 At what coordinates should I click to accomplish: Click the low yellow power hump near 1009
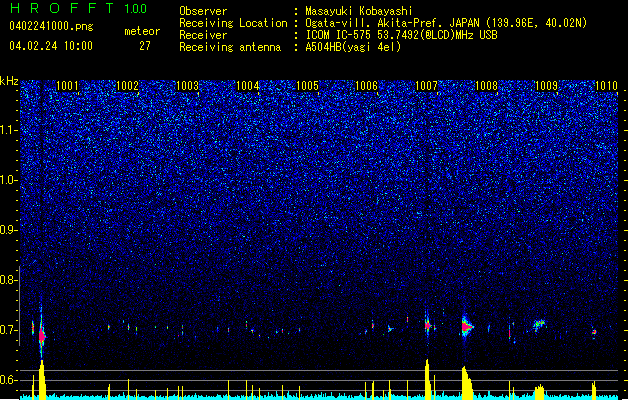click(540, 392)
